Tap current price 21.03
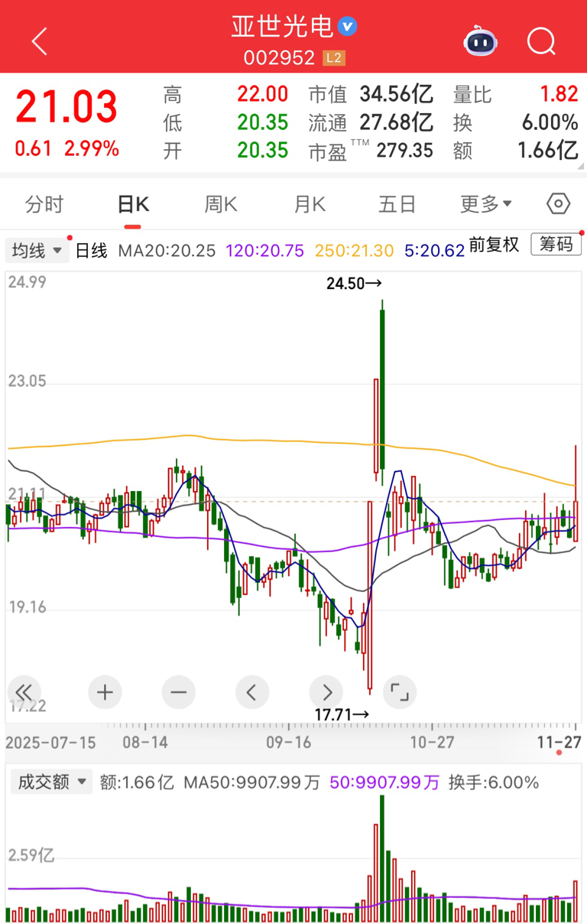The width and height of the screenshot is (587, 924). (66, 106)
